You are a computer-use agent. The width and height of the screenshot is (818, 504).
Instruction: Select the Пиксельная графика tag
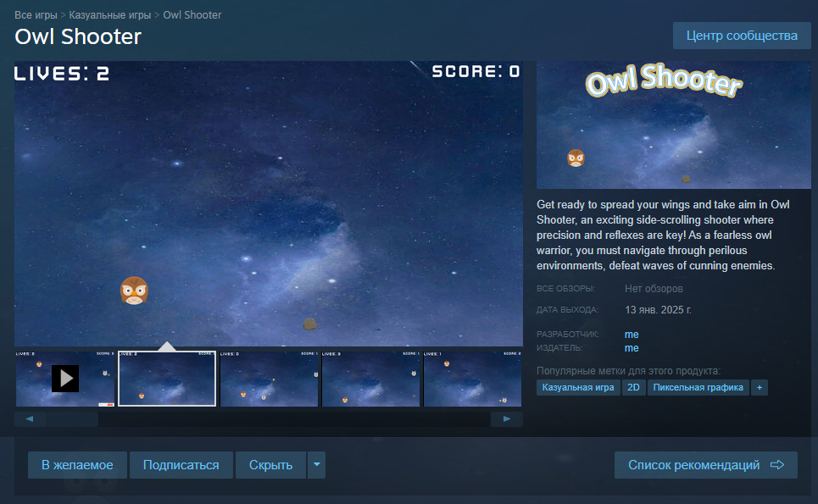coord(698,387)
